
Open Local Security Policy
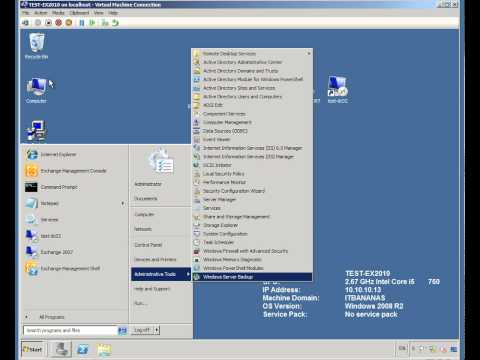click(252, 174)
